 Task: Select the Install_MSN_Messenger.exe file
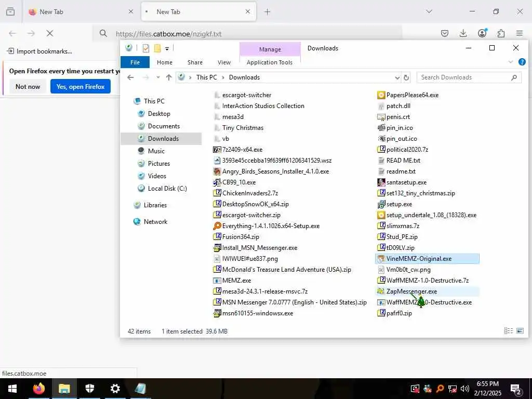coord(255,248)
